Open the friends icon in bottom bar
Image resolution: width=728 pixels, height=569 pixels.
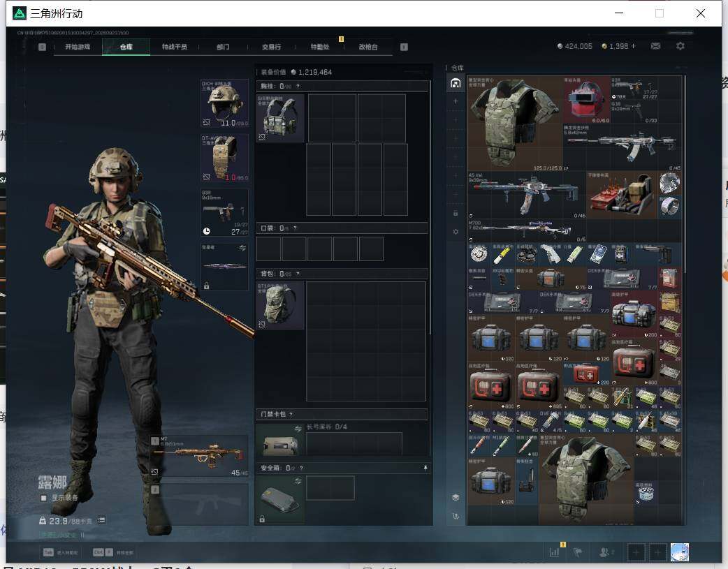(604, 552)
